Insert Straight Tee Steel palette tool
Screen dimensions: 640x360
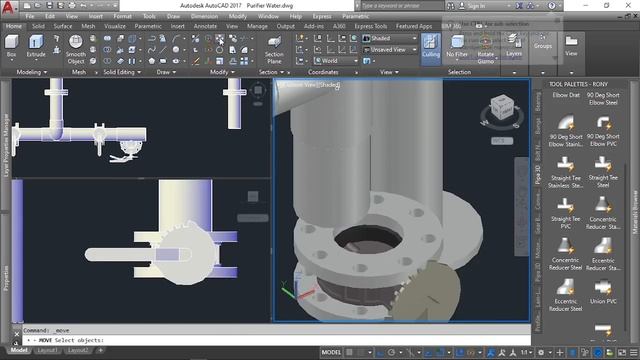tap(603, 172)
